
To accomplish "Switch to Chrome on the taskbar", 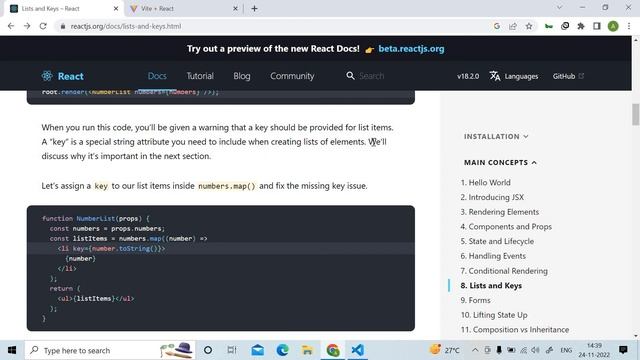I will coord(333,350).
